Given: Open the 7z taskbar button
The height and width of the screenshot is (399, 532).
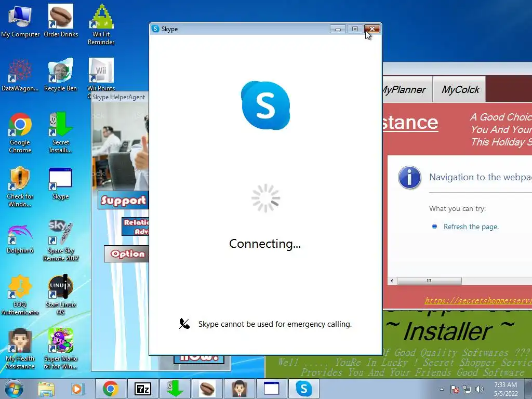Looking at the screenshot, I should click(142, 389).
